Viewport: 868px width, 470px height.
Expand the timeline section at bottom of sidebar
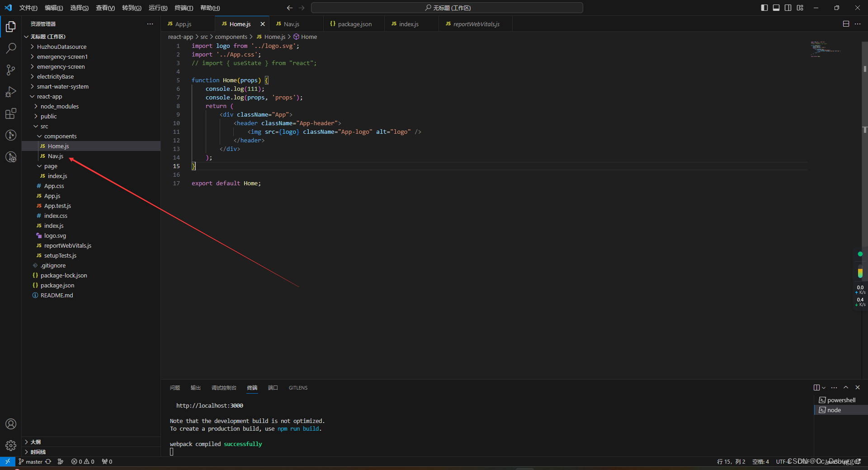click(91, 451)
